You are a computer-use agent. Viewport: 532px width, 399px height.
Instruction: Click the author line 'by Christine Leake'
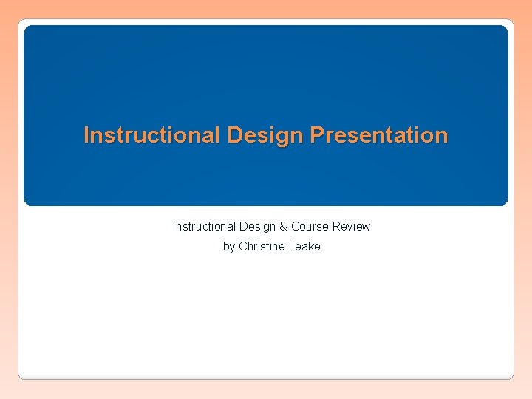tap(271, 246)
